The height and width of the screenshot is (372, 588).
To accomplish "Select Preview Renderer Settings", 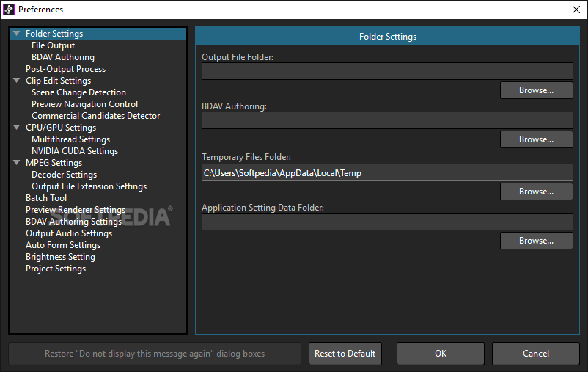I will 76,209.
